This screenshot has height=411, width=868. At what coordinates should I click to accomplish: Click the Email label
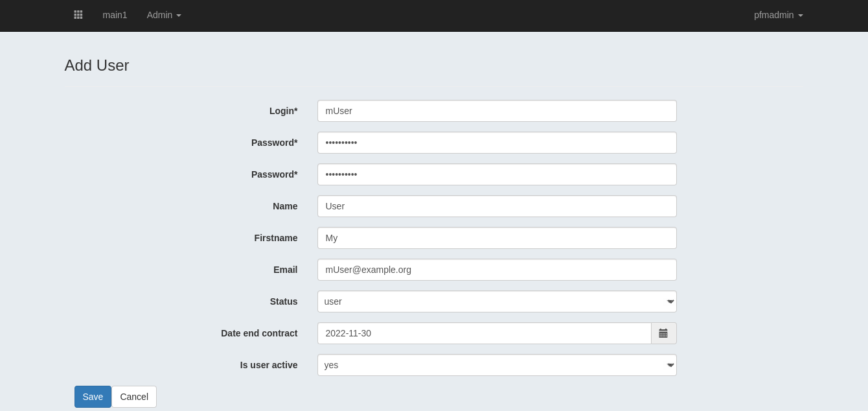pos(286,270)
